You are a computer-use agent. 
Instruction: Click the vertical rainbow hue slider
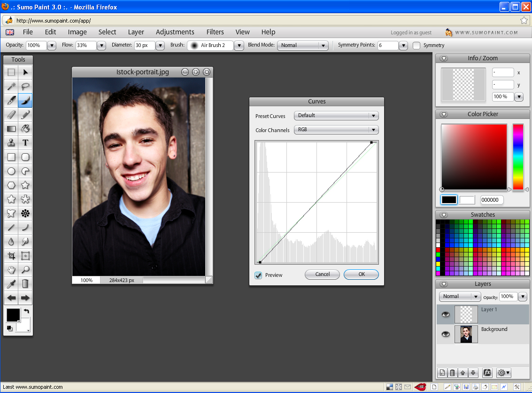point(518,157)
